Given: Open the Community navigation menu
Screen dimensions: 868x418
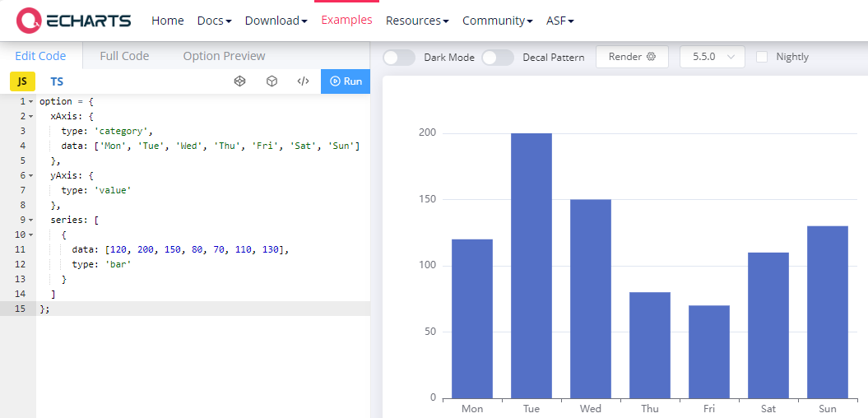Looking at the screenshot, I should tap(497, 21).
